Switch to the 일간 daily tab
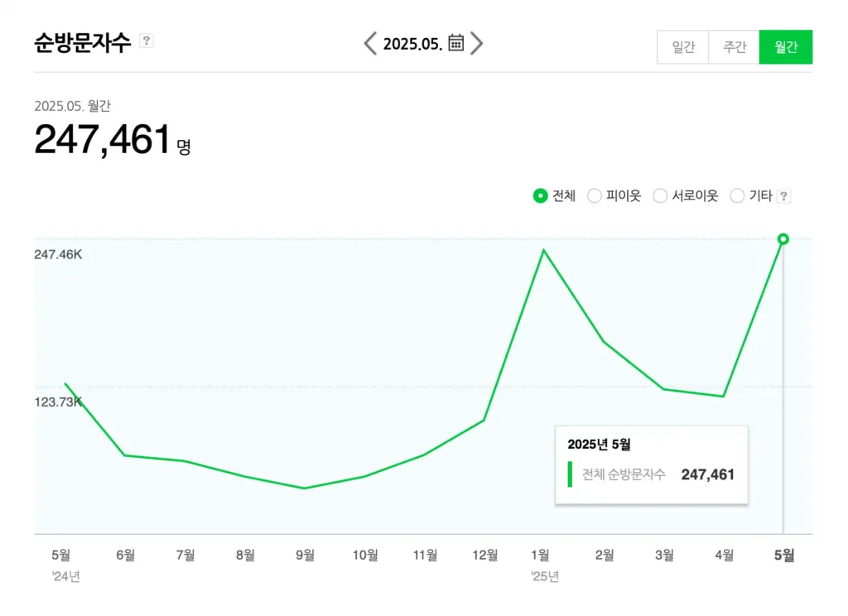Viewport: 848px width, 616px height. coord(682,47)
